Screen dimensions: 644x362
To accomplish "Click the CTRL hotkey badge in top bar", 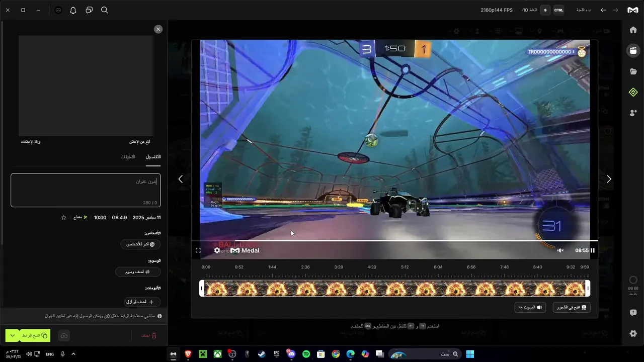I will point(559,10).
